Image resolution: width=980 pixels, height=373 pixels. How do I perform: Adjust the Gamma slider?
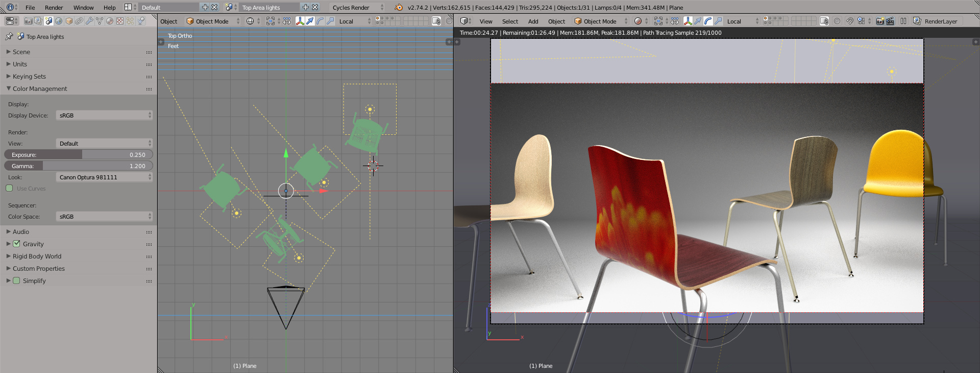coord(79,166)
